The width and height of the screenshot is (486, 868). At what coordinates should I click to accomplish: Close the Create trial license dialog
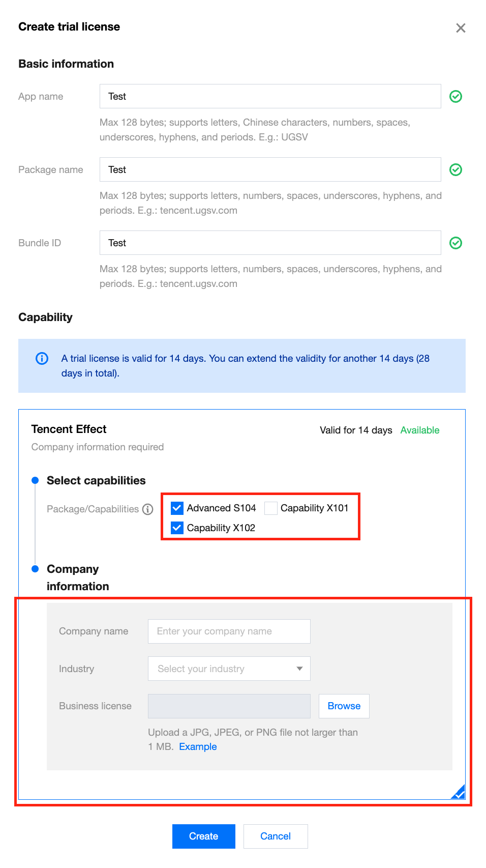(461, 28)
